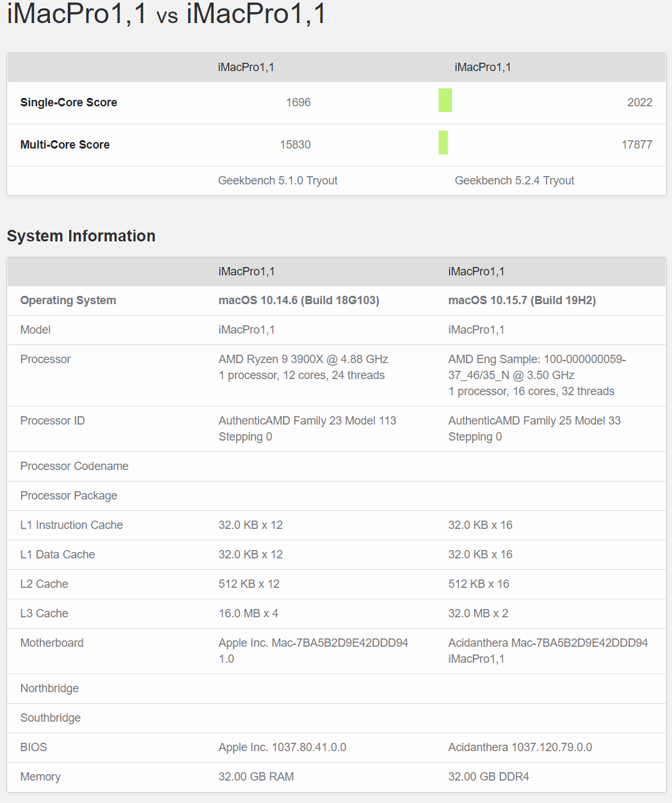The image size is (672, 803).
Task: Select the AuthenticAMD Family 23 Model 113 text
Action: click(x=307, y=421)
